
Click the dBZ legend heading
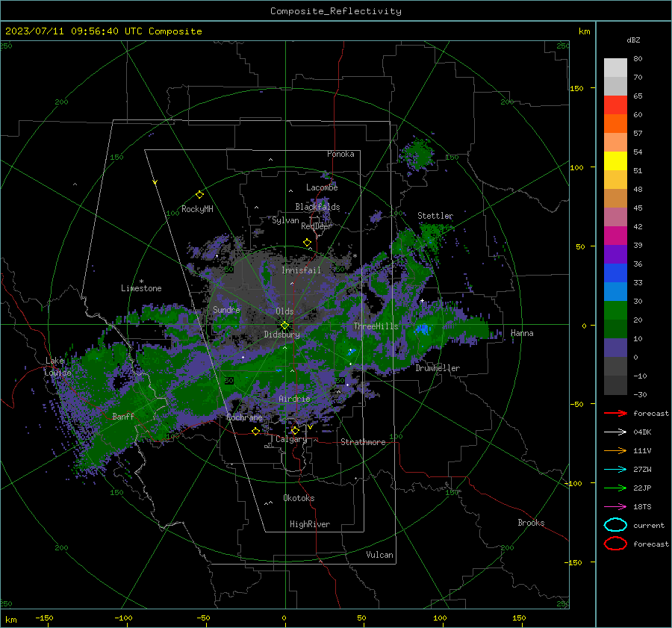pos(633,40)
